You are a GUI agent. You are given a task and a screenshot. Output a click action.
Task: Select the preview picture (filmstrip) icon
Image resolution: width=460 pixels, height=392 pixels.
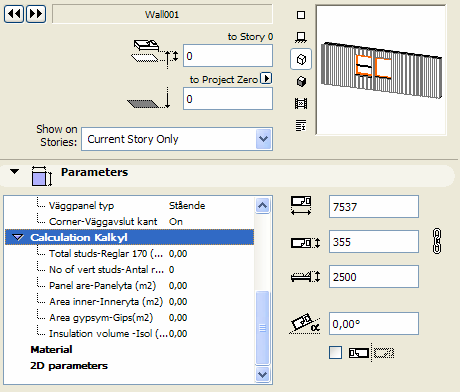click(301, 104)
